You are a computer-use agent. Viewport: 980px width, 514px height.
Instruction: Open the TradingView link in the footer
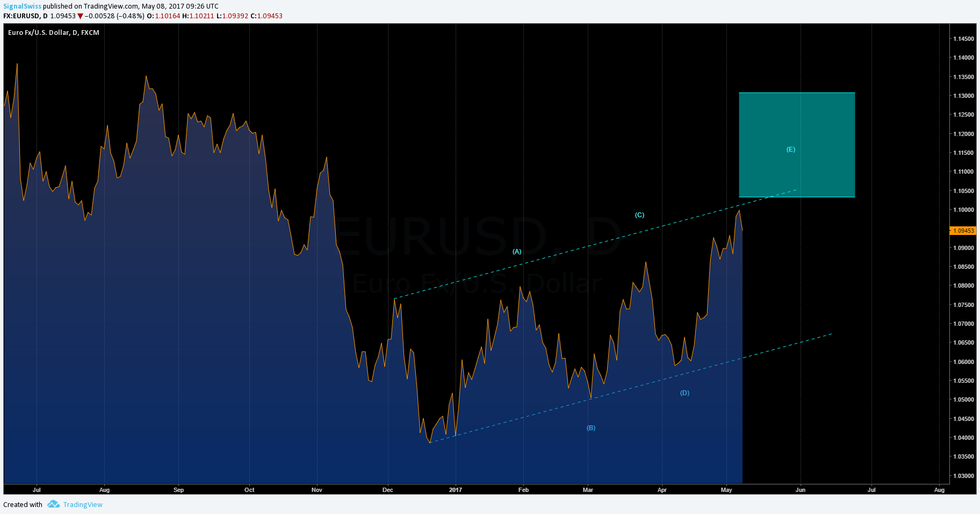point(83,504)
